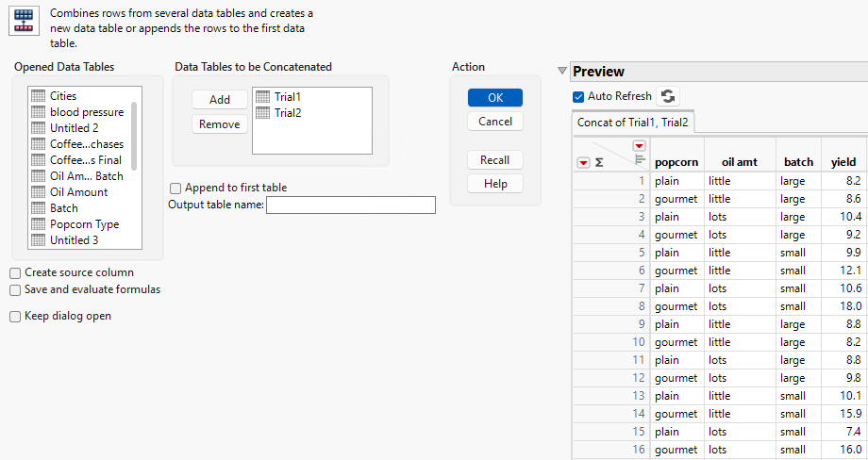Enable Create source column
The height and width of the screenshot is (460, 868).
15,272
